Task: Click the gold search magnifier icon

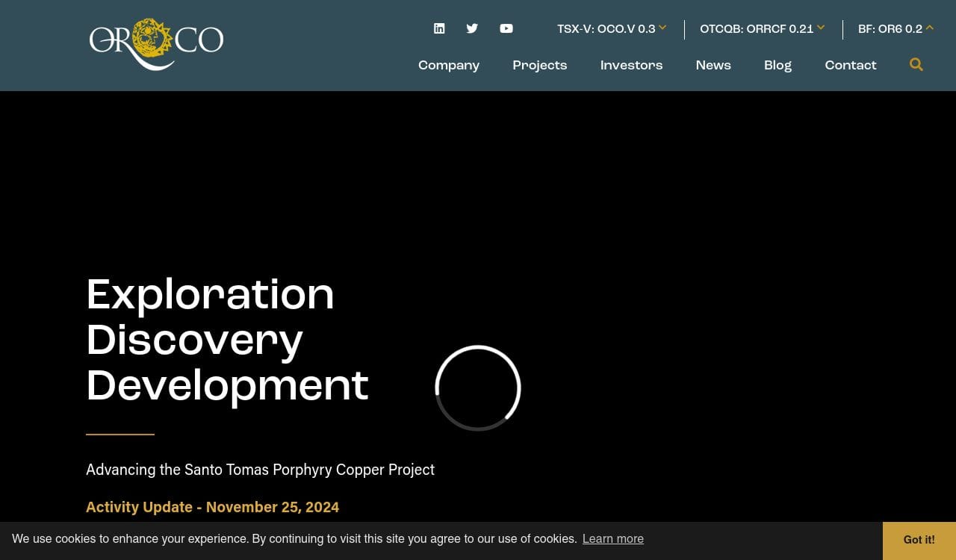Action: 916,65
